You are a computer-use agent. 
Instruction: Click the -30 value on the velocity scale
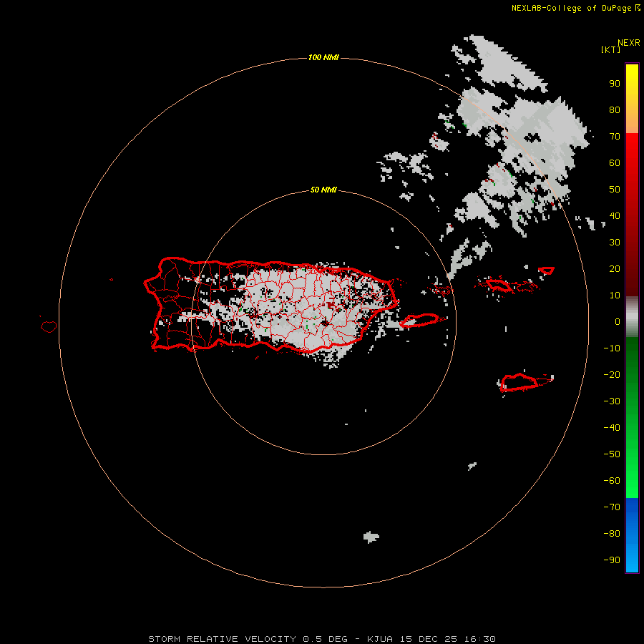pos(612,401)
